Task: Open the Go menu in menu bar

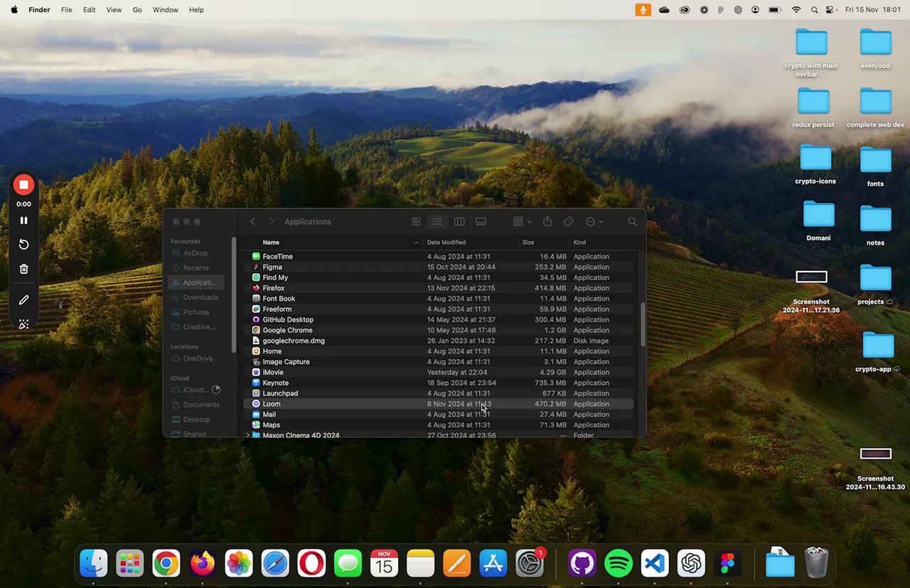Action: [x=137, y=10]
